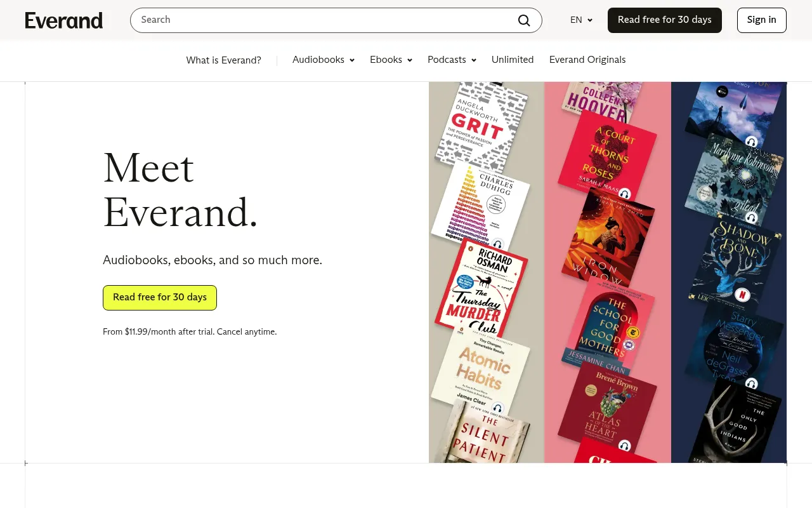Screen dimensions: 812x508
Task: Click the headphones icon on Starry Messenger
Action: pyautogui.click(x=751, y=384)
